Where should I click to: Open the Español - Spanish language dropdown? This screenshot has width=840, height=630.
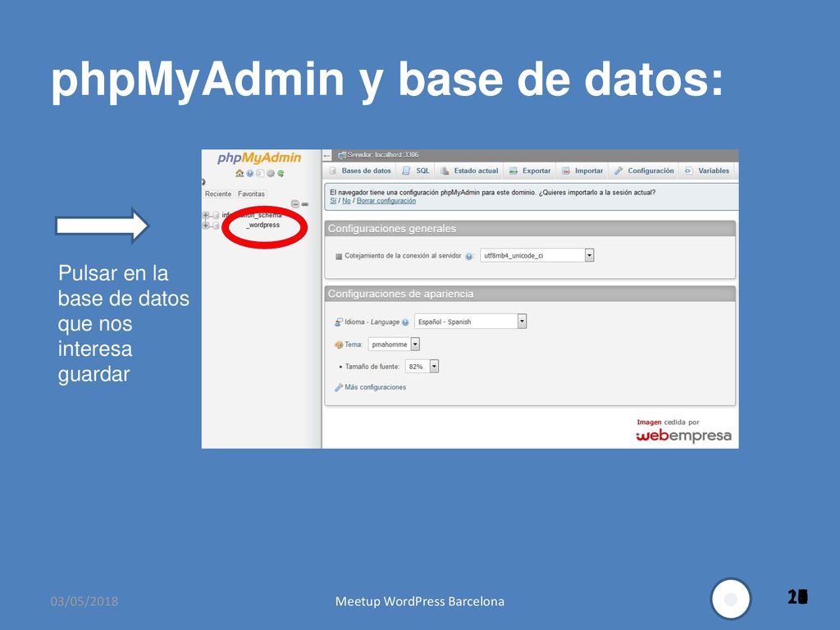tap(470, 322)
